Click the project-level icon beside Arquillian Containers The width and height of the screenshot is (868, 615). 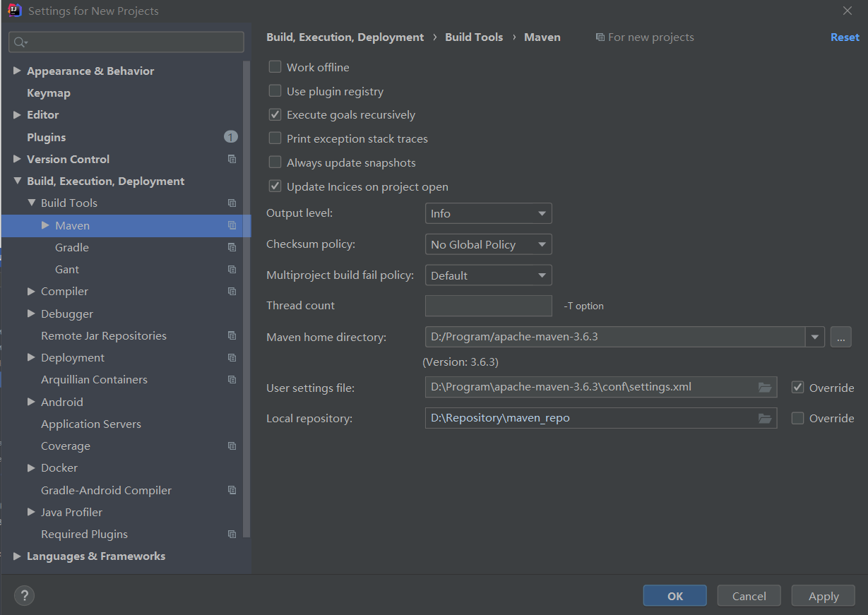(x=232, y=379)
